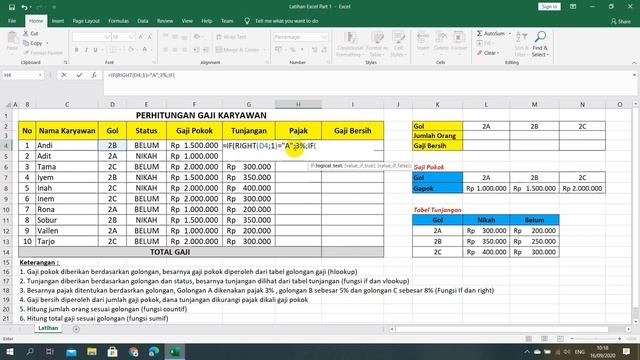Click Excel icon on taskbar
The width and height of the screenshot is (640, 360).
(175, 352)
